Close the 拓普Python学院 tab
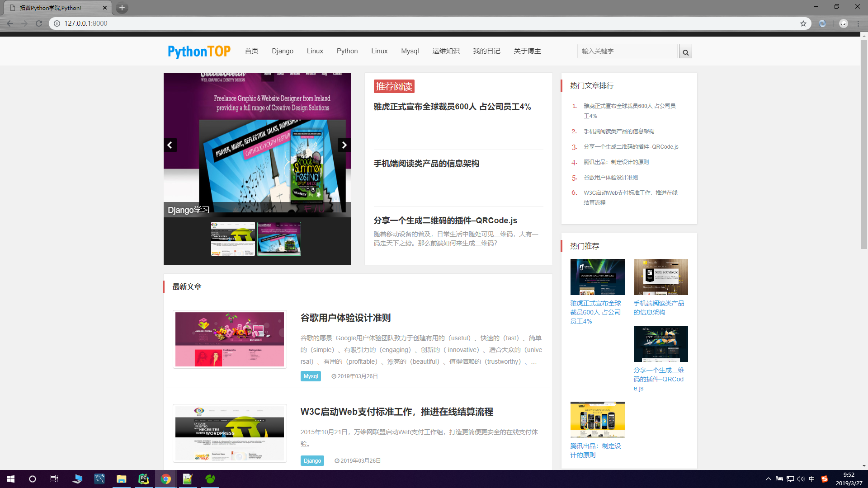Image resolution: width=868 pixels, height=488 pixels. (x=105, y=8)
